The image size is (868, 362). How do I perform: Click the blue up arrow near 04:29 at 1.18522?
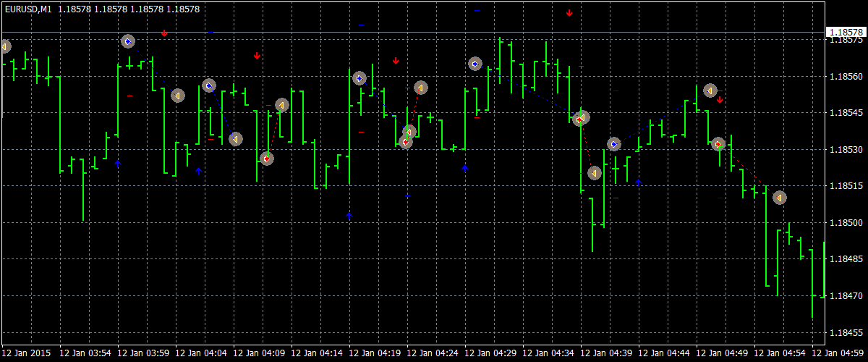tap(465, 169)
